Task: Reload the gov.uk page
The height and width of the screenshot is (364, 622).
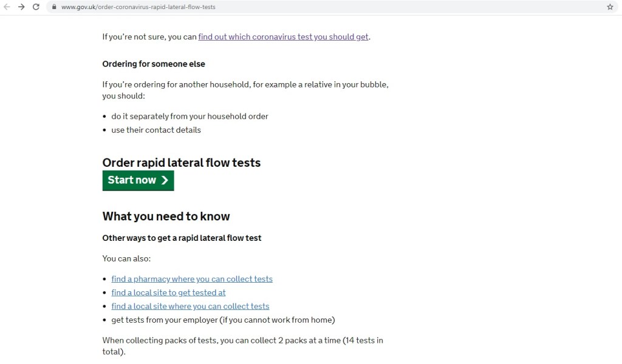Action: pyautogui.click(x=36, y=7)
